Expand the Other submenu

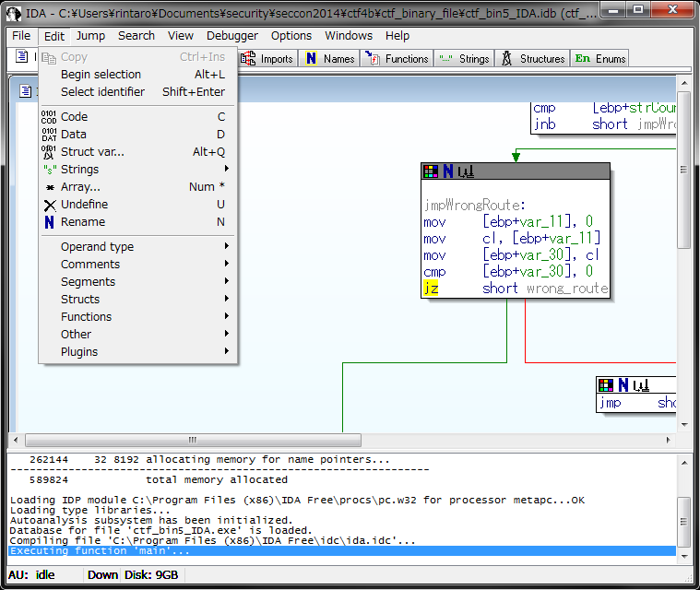pyautogui.click(x=138, y=334)
